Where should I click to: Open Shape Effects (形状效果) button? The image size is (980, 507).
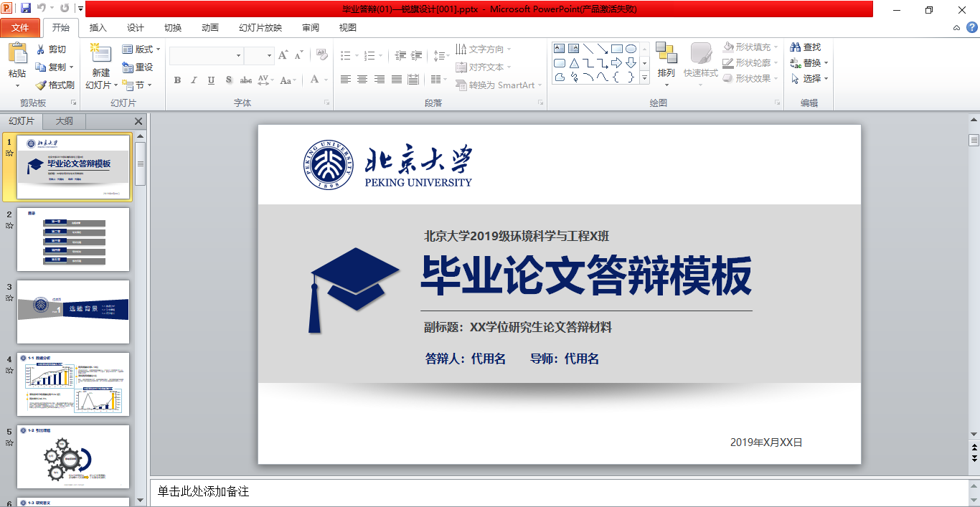click(x=751, y=78)
